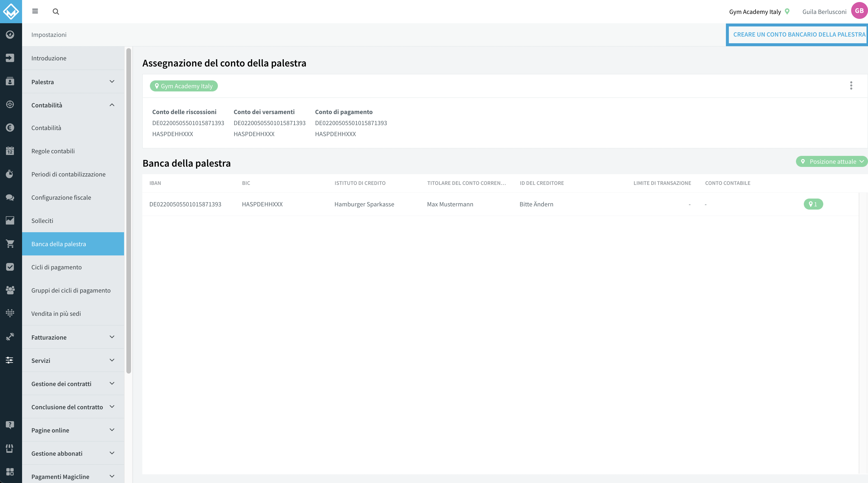Click the Conto delle riscossioni label
Image resolution: width=868 pixels, height=483 pixels.
[184, 112]
